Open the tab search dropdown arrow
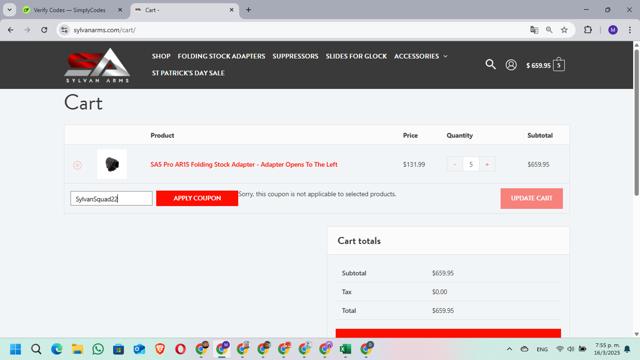 [9, 10]
